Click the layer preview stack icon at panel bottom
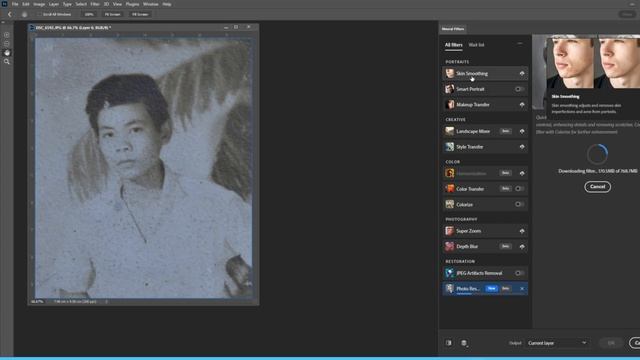Image resolution: width=640 pixels, height=360 pixels. pos(464,343)
